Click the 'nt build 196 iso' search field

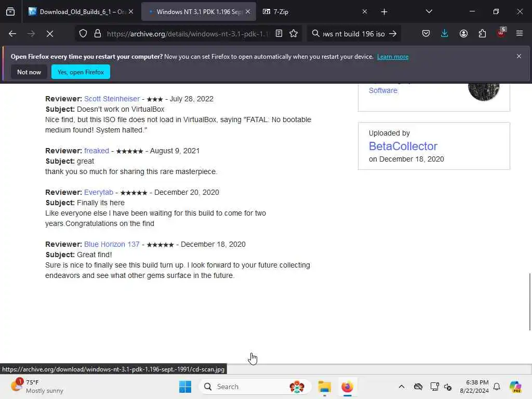pos(353,34)
